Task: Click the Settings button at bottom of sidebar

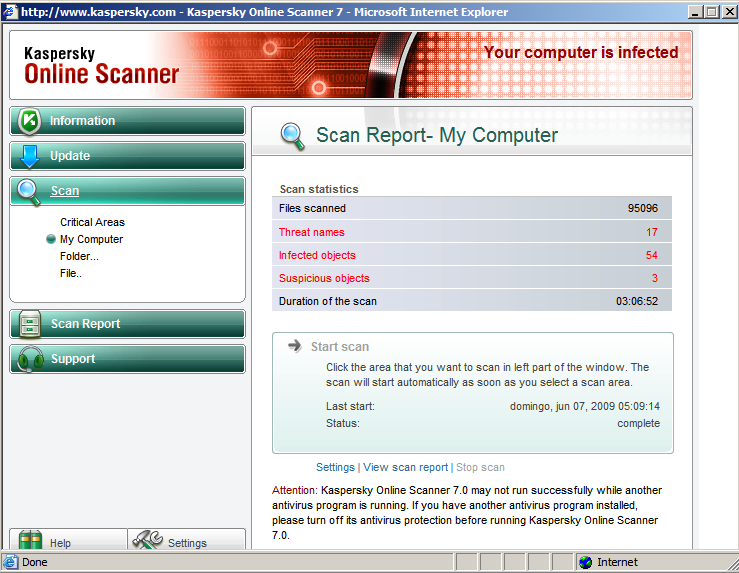Action: [187, 539]
